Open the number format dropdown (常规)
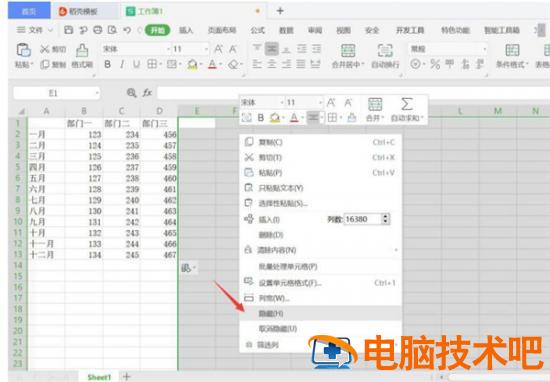 (485, 49)
